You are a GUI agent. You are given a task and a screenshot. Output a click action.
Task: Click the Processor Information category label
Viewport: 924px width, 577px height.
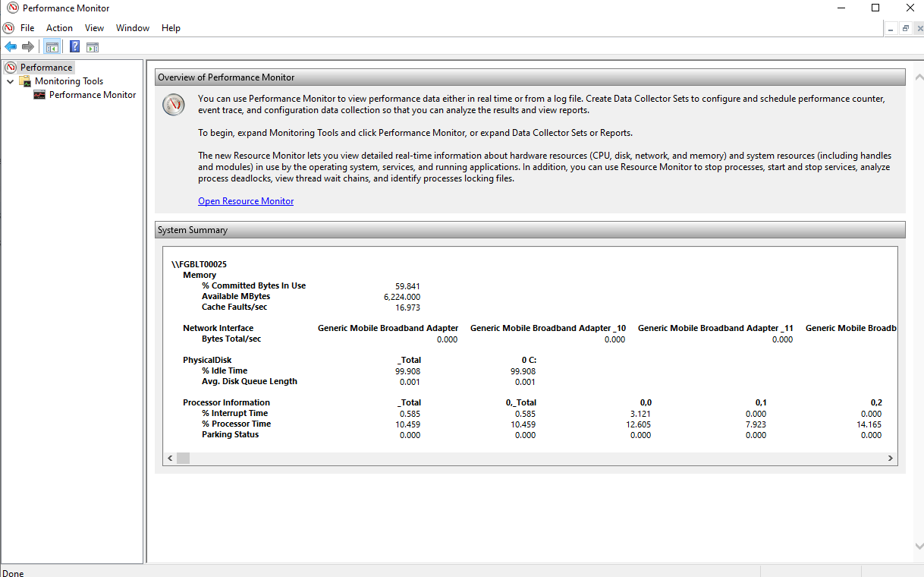point(226,402)
